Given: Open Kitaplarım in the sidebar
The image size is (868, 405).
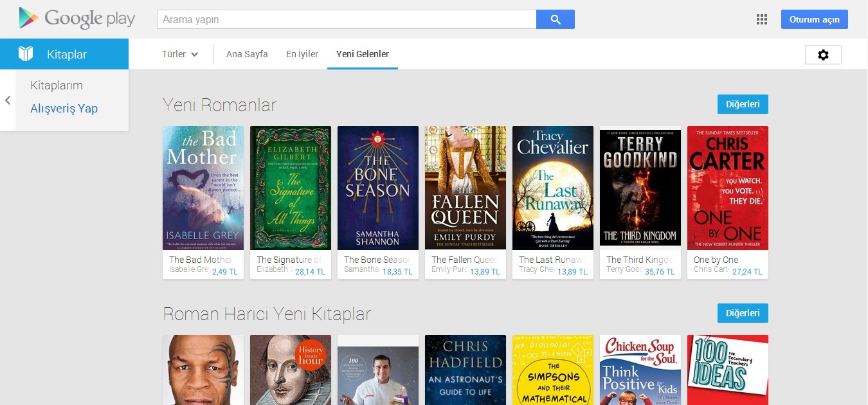Looking at the screenshot, I should pyautogui.click(x=57, y=85).
